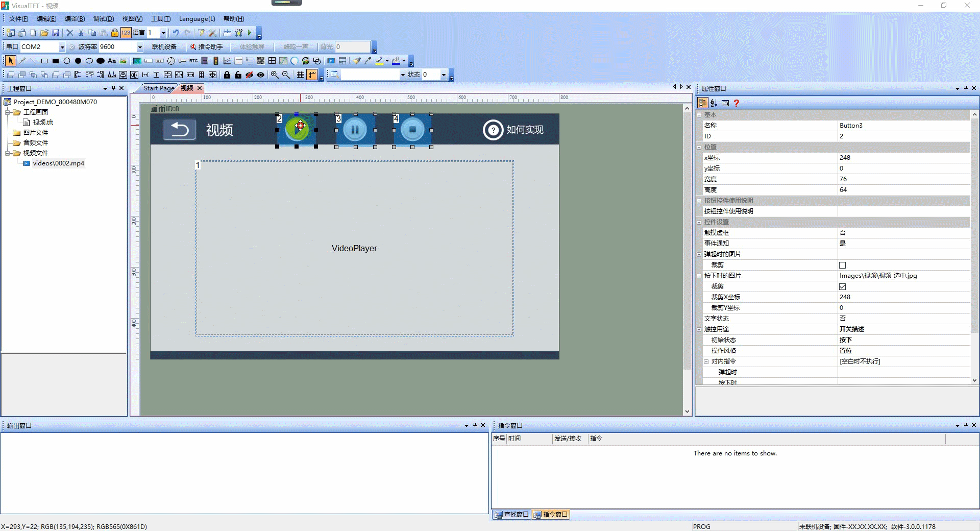Insert a video player control
The width and height of the screenshot is (980, 531).
click(x=331, y=61)
